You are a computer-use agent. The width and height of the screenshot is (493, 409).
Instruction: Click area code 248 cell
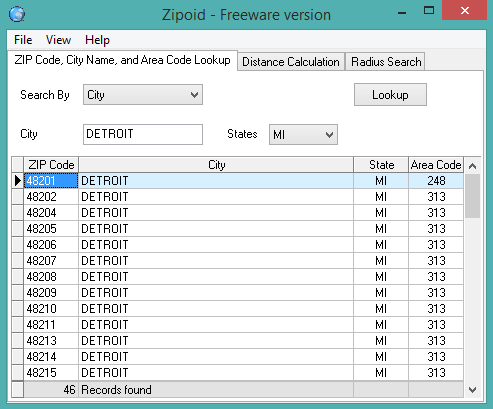point(436,181)
